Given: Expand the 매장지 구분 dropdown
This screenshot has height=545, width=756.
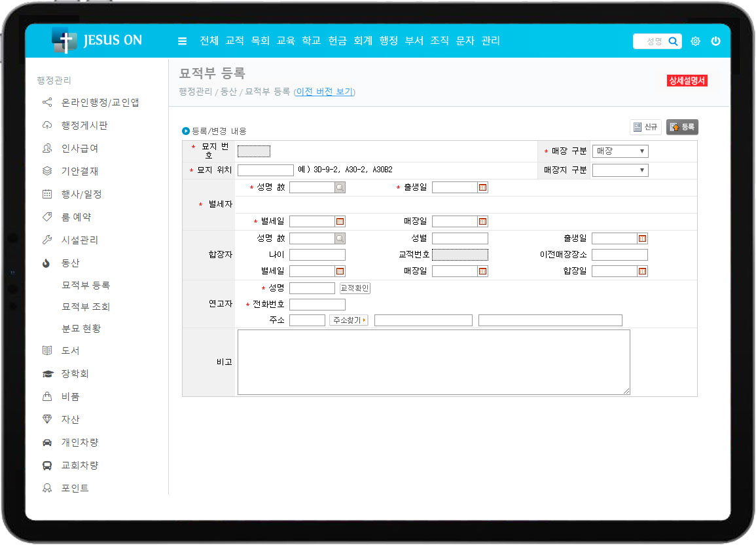Looking at the screenshot, I should tap(620, 170).
